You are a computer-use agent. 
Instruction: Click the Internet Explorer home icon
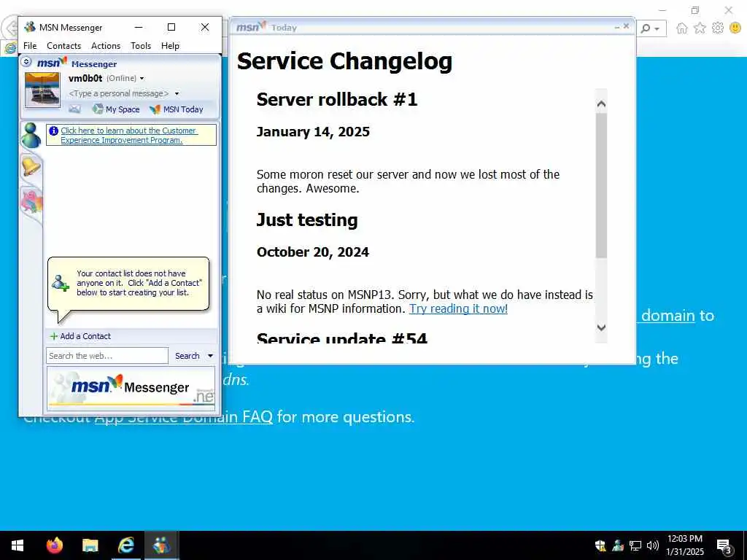(x=682, y=28)
